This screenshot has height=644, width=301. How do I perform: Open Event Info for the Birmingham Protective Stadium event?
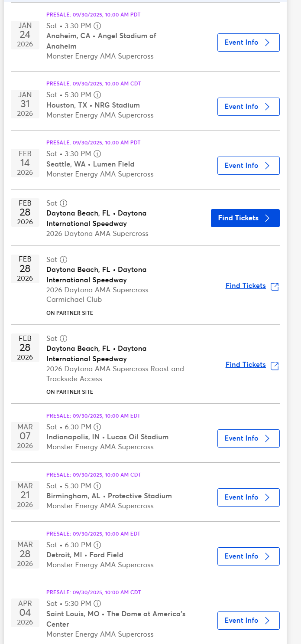click(248, 497)
